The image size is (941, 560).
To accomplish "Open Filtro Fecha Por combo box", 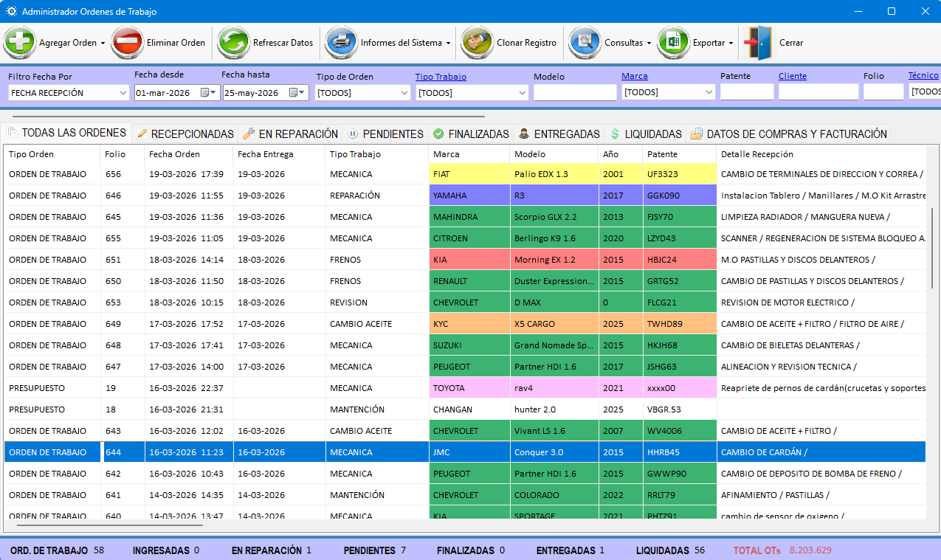I will 69,93.
